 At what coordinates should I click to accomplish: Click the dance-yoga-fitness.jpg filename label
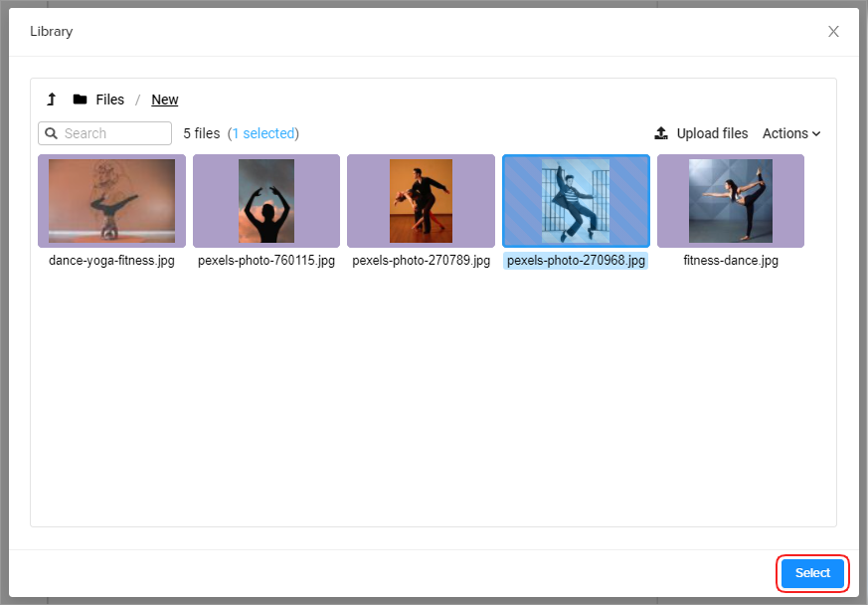[111, 261]
